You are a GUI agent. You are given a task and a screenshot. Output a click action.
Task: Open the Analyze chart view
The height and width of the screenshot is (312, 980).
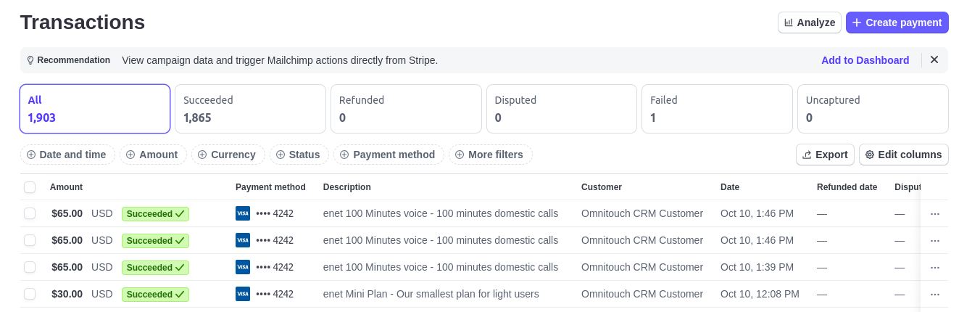click(x=809, y=22)
